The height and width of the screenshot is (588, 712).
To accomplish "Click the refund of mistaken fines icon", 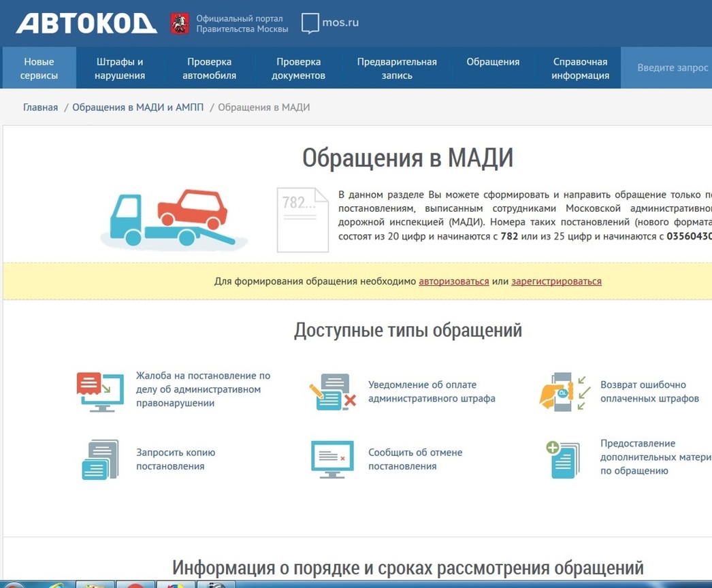I will point(564,391).
